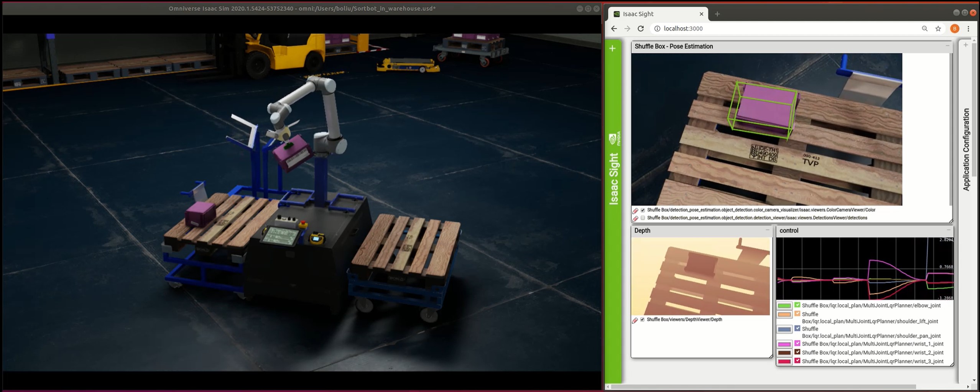Bookmark this page with the star icon
The width and height of the screenshot is (980, 392).
[938, 28]
